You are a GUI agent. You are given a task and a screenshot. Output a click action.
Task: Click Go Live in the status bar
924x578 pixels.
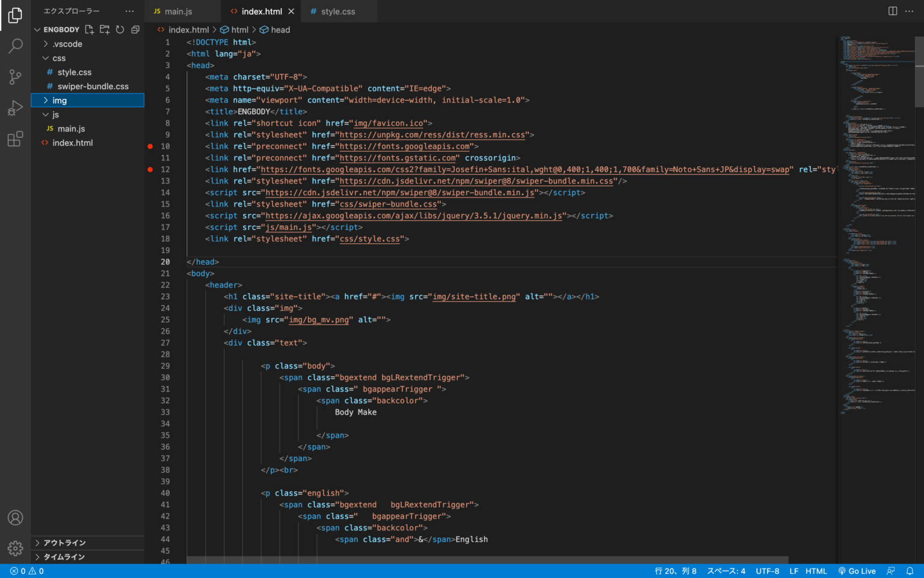pos(857,571)
